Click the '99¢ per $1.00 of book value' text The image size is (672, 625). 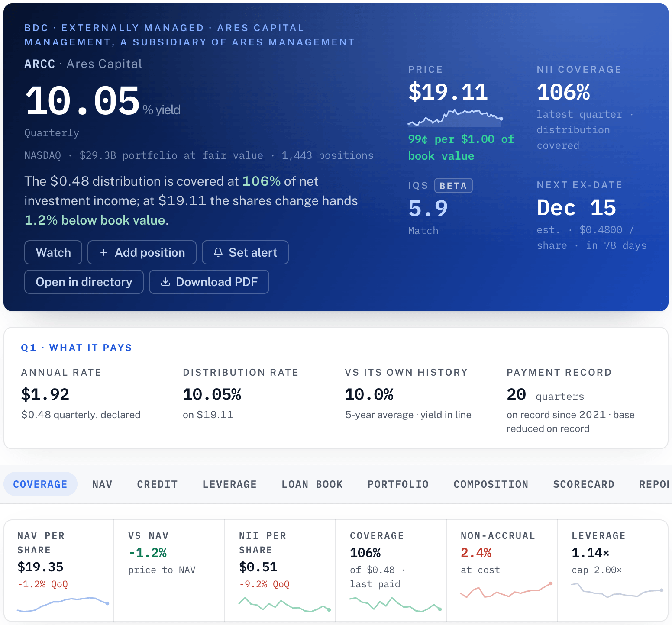coord(461,148)
